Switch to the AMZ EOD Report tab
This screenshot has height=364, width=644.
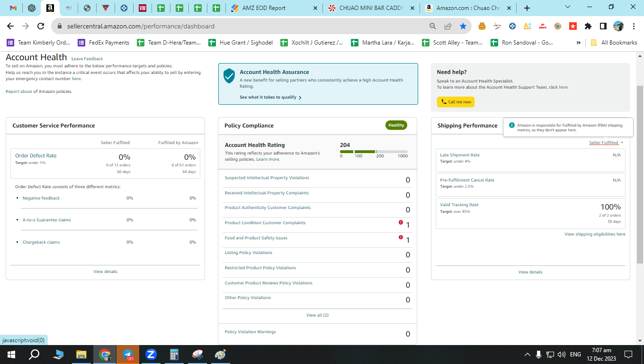tap(273, 8)
